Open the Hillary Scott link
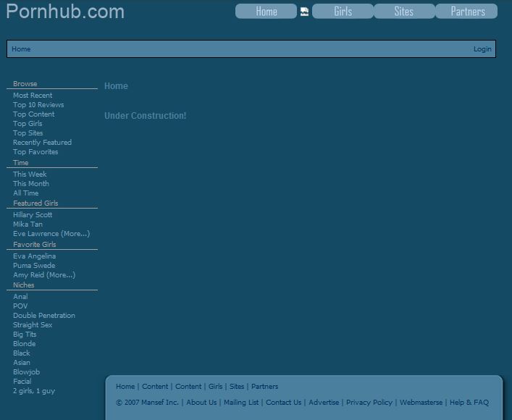The height and width of the screenshot is (420, 512). (x=33, y=215)
